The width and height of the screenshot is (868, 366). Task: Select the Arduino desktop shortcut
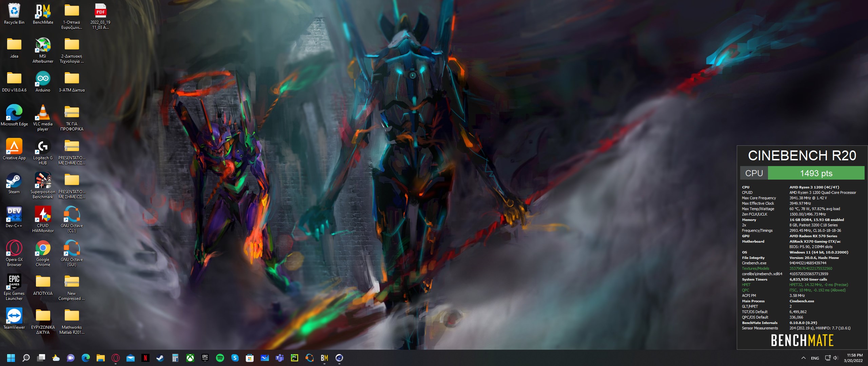(x=43, y=81)
